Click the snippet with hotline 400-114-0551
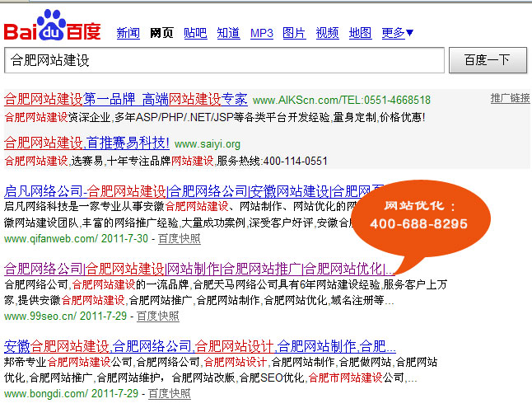This screenshot has width=532, height=408. point(166,161)
